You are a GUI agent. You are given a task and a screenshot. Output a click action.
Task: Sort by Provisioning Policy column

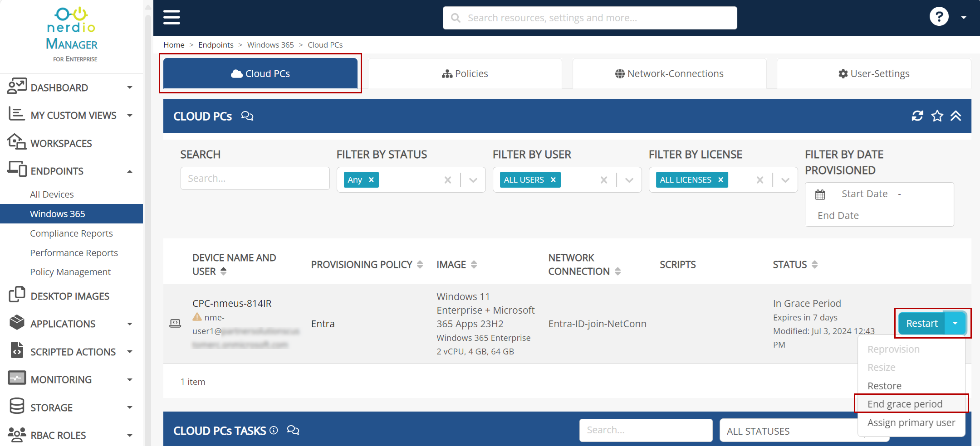click(420, 264)
